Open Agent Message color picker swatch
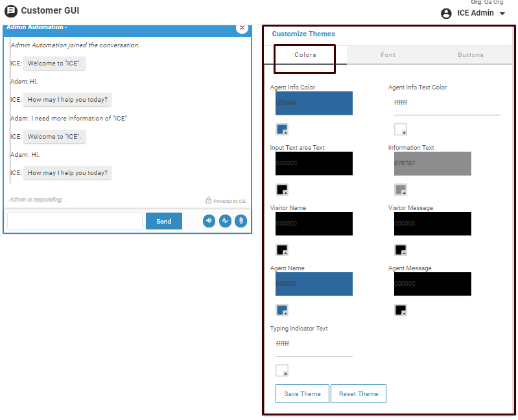The width and height of the screenshot is (518, 420). pos(401,310)
